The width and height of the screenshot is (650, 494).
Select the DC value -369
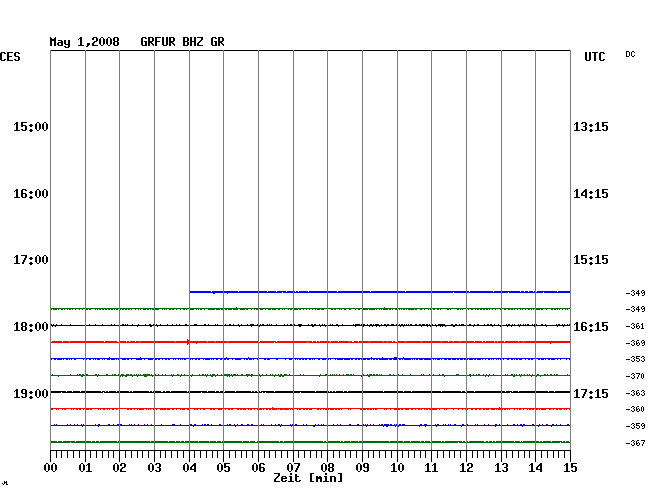(635, 343)
